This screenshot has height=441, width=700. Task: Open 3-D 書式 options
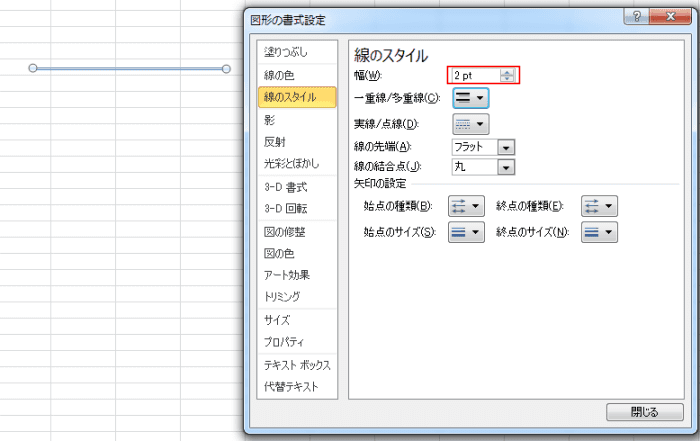click(297, 187)
